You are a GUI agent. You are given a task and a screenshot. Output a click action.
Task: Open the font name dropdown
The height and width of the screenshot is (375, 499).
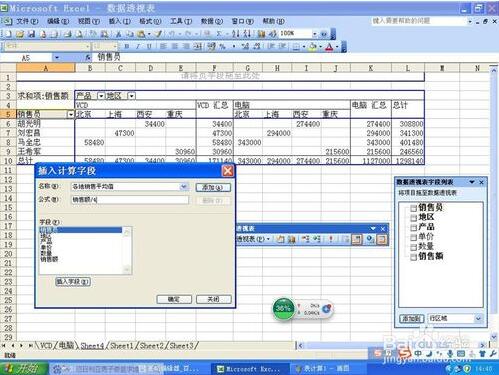(88, 46)
